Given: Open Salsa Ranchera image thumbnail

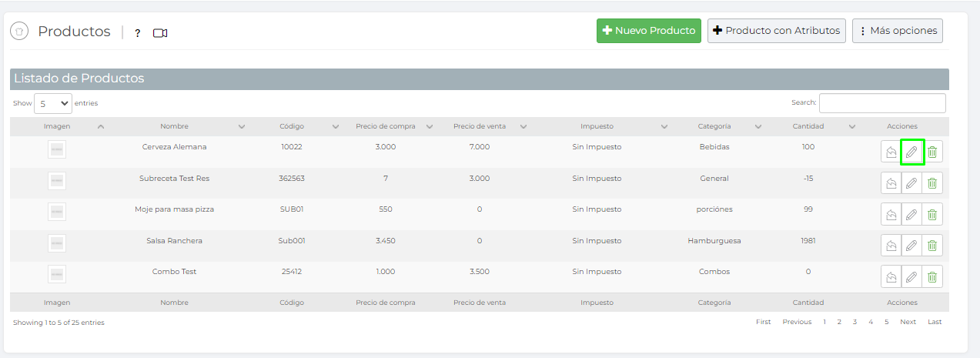Looking at the screenshot, I should pos(57,243).
